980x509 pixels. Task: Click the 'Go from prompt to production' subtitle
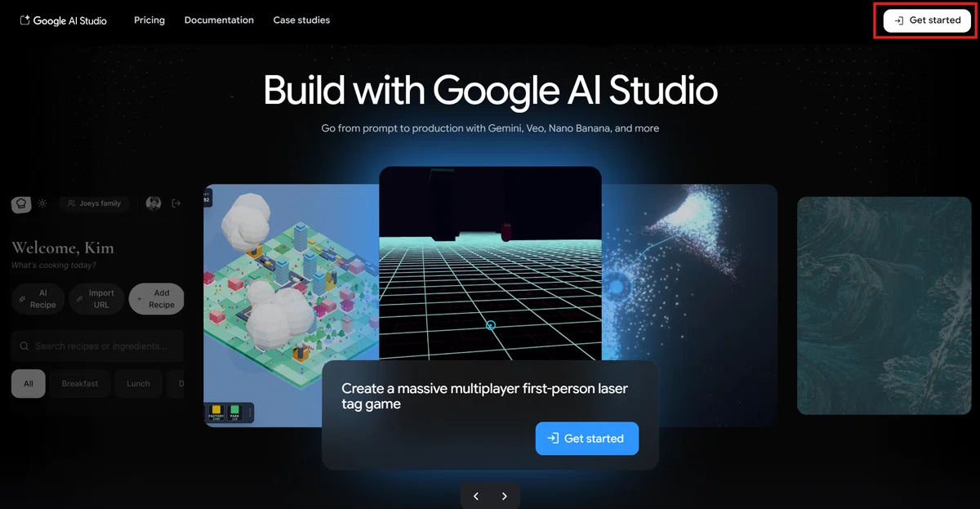[x=490, y=128]
